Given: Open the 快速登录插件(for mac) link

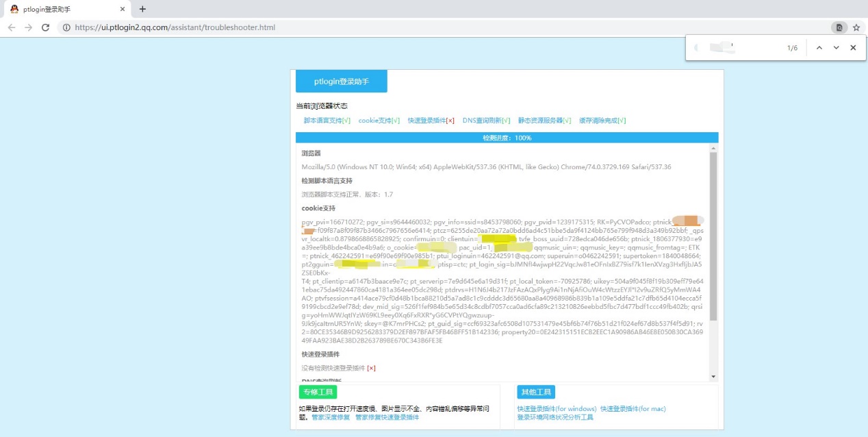Looking at the screenshot, I should pos(633,409).
